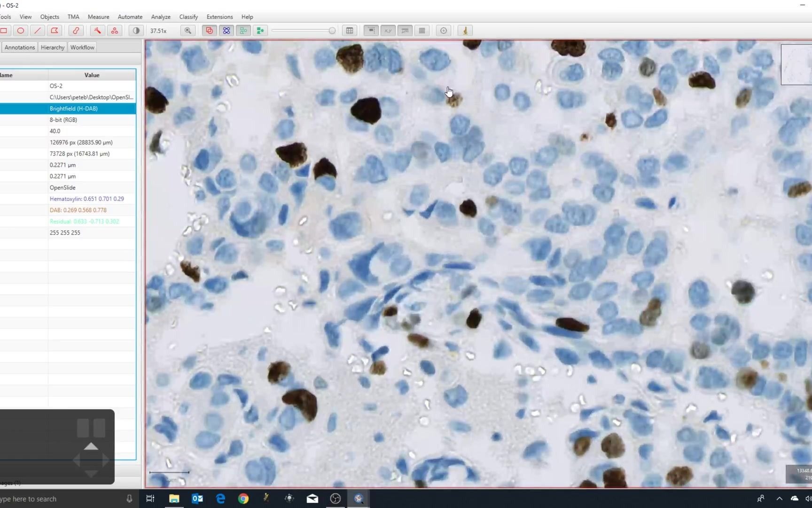Select the Brightfield (H-DAB) image type row
Image resolution: width=812 pixels, height=508 pixels.
(x=73, y=108)
